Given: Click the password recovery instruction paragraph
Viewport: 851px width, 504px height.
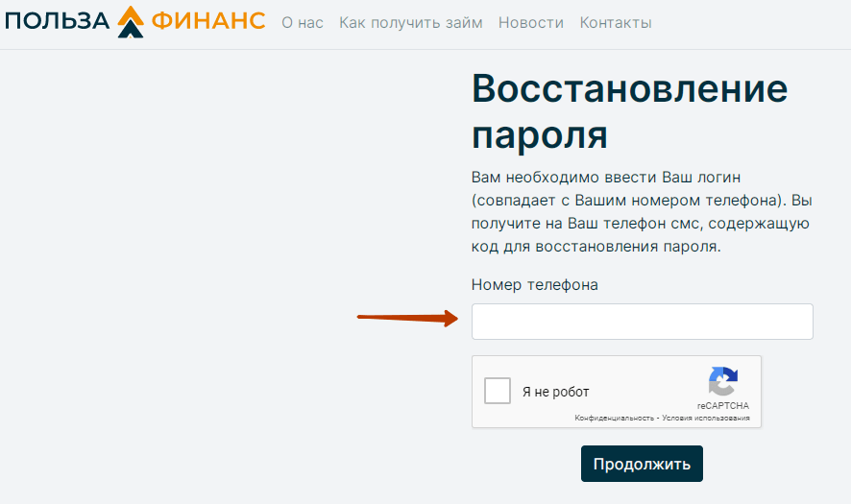Looking at the screenshot, I should tap(642, 211).
